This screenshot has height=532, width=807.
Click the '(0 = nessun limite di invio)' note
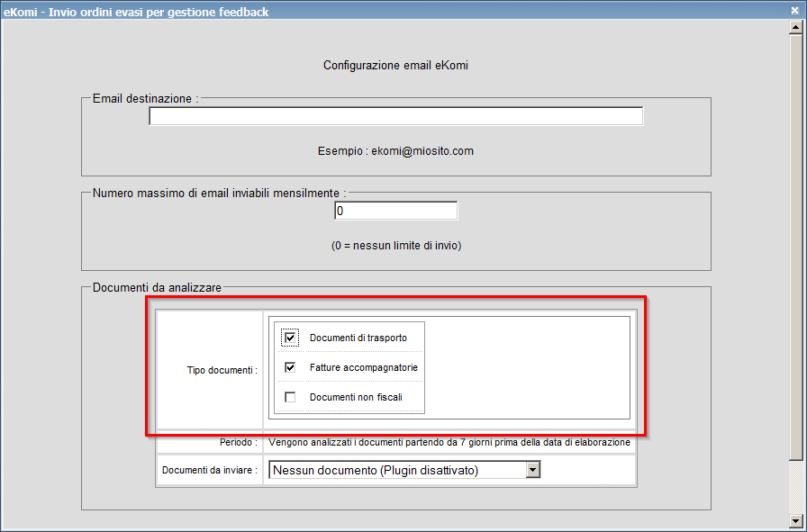coord(396,246)
